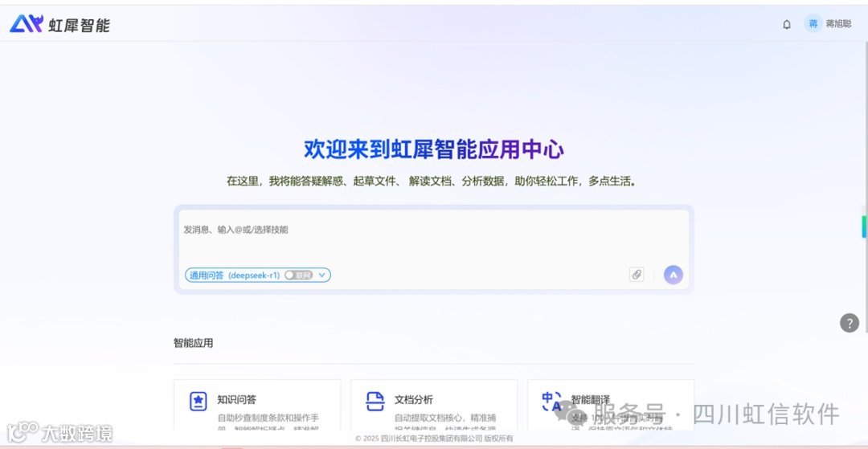This screenshot has width=868, height=449.
Task: Click the 智能应用 section heading
Action: pos(193,343)
